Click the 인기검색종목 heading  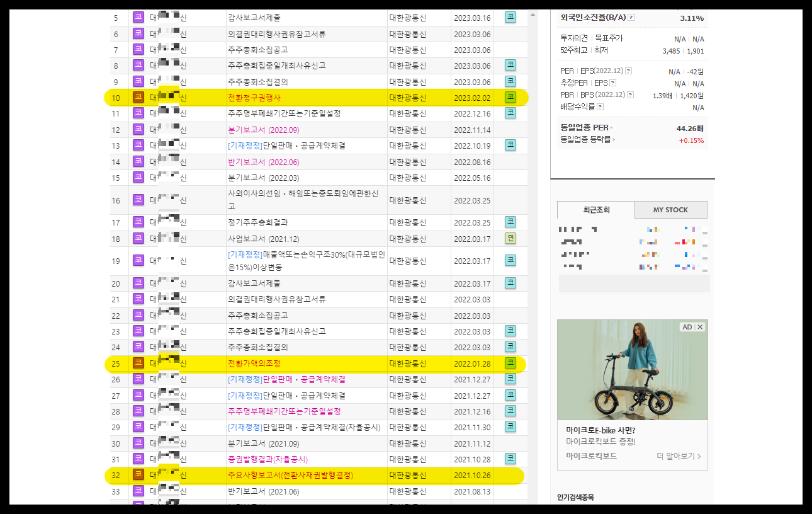575,498
